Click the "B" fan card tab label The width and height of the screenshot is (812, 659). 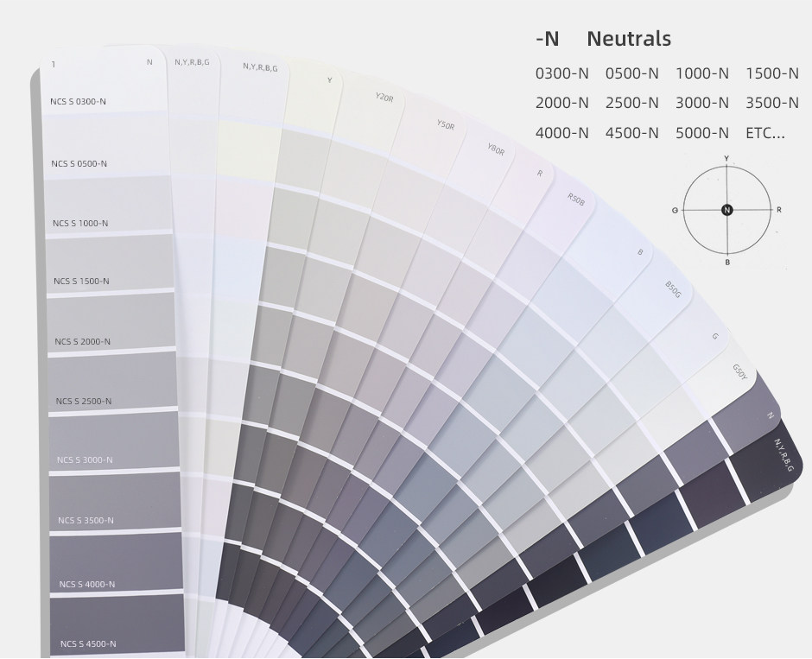tap(640, 252)
